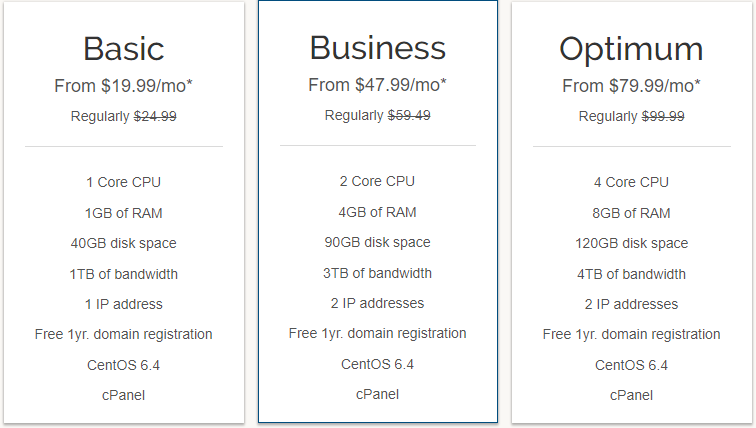The height and width of the screenshot is (428, 756).
Task: Click the 3TB of bandwidth feature
Action: pos(377,273)
